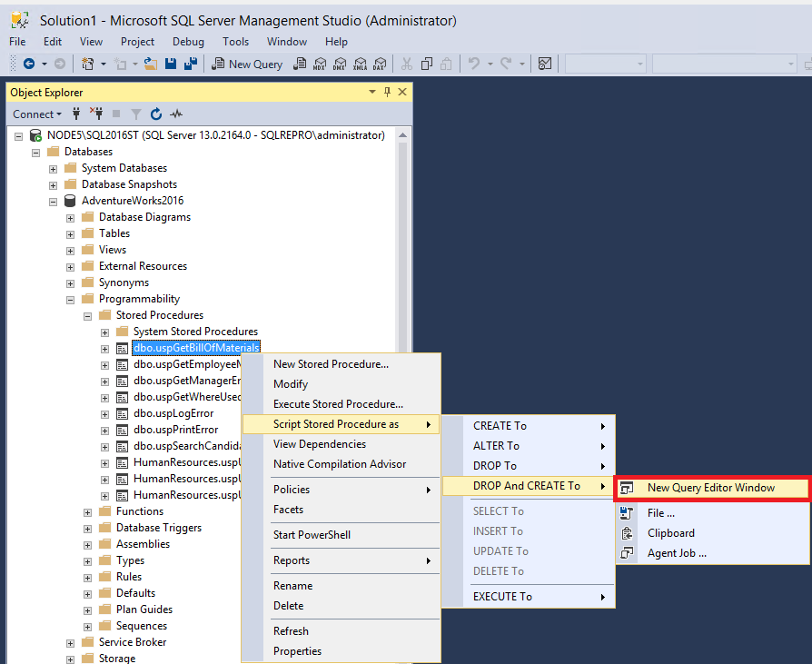This screenshot has height=664, width=812.
Task: Close the Object Explorer panel
Action: pos(401,92)
